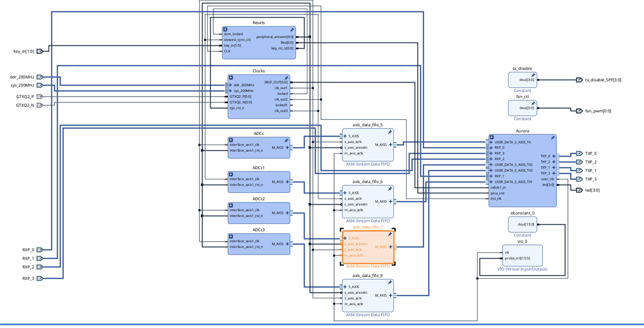Click the user_clk pin label on Aurora
644x328 pixels.
click(547, 179)
